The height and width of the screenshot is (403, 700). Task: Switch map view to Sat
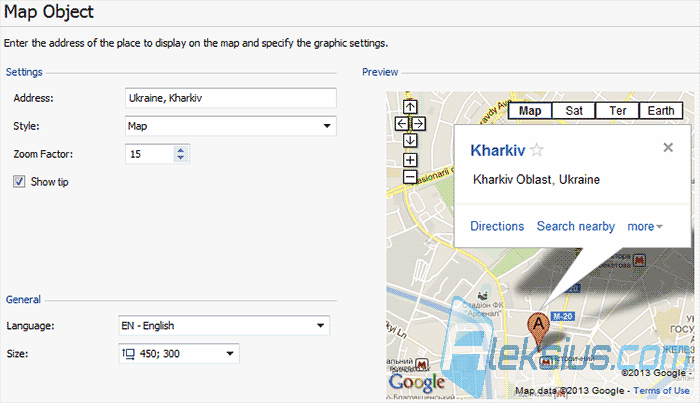[574, 111]
